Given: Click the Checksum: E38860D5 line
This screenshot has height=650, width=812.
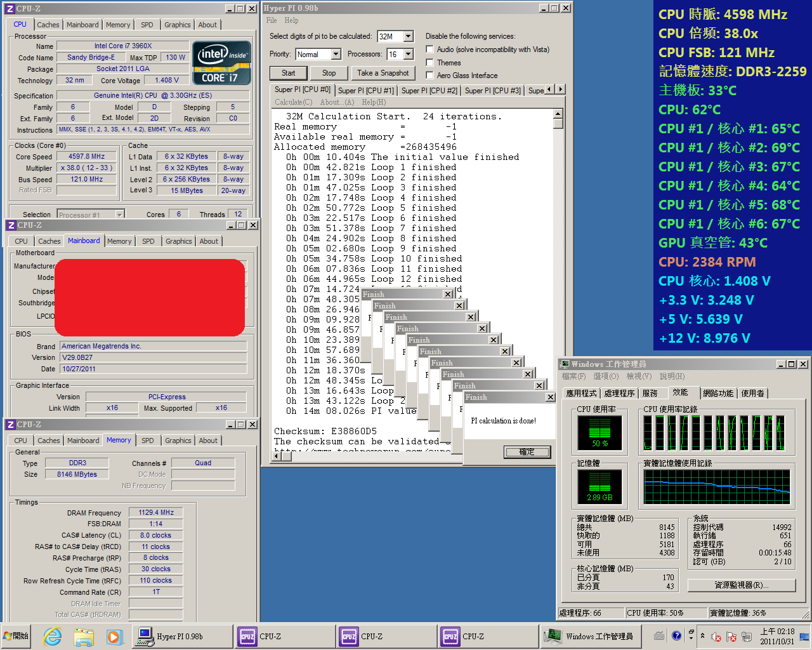Looking at the screenshot, I should pyautogui.click(x=325, y=431).
